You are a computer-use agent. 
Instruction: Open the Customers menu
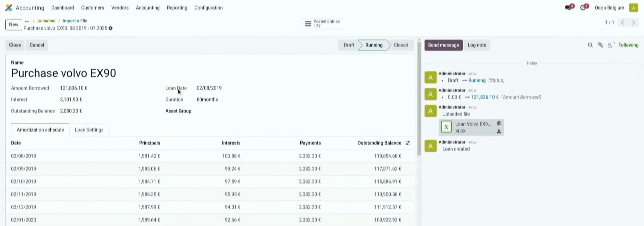93,8
